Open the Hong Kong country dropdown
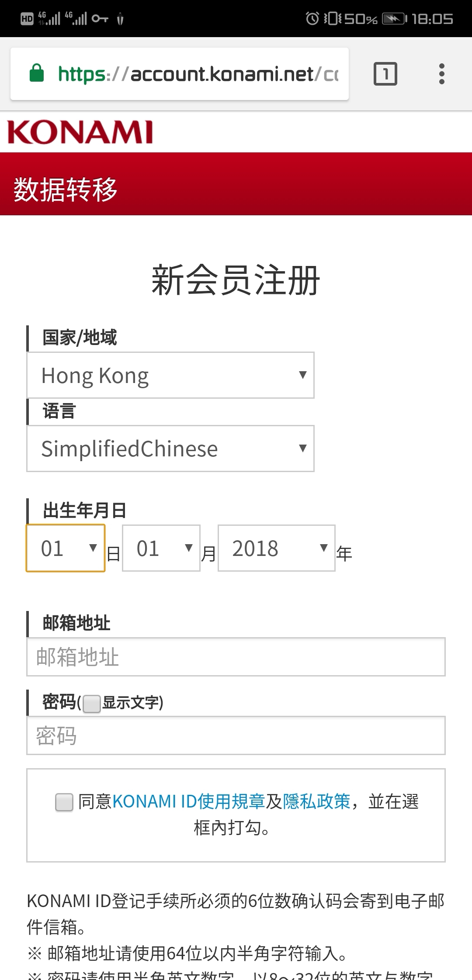472x980 pixels. 170,375
